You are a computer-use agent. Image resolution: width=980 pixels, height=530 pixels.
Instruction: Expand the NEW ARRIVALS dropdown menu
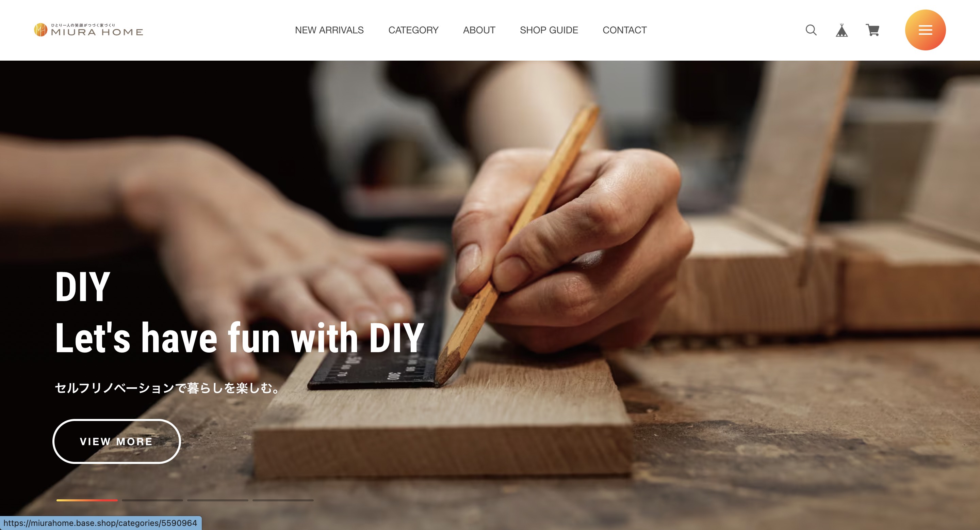tap(329, 30)
